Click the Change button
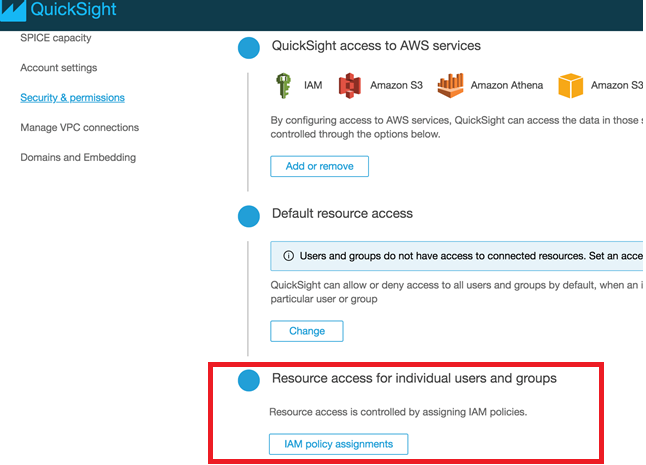The height and width of the screenshot is (465, 646). pos(306,331)
